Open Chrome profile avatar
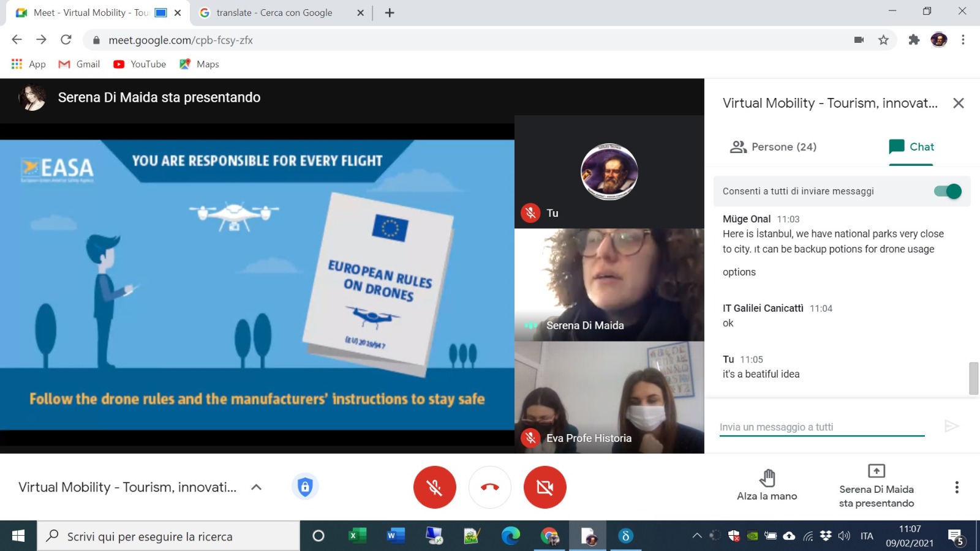The image size is (980, 551). pos(939,40)
